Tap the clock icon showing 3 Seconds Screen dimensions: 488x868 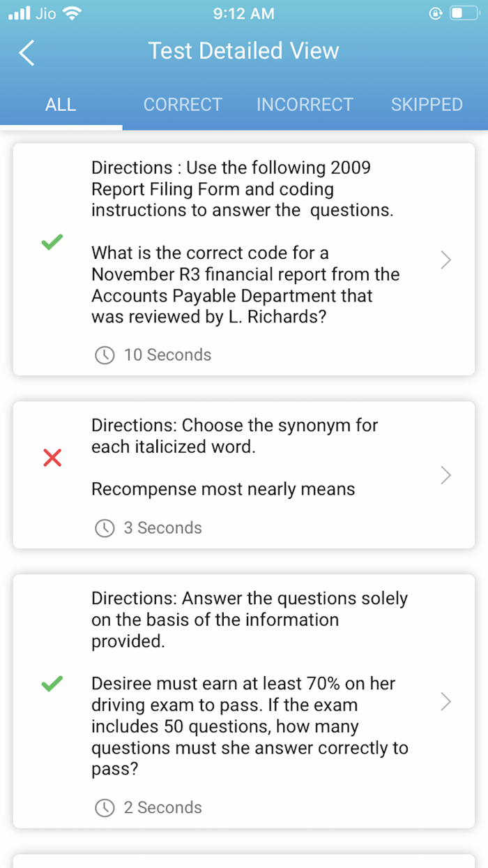click(x=104, y=528)
